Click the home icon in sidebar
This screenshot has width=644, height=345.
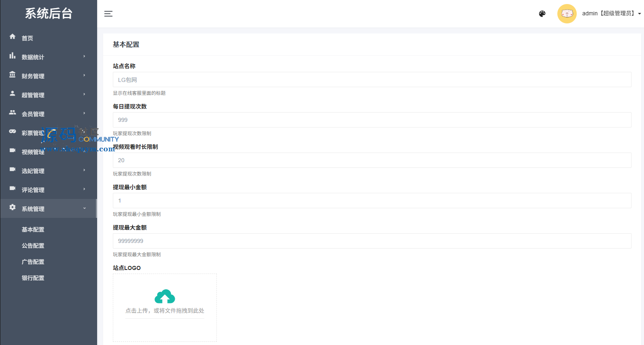pos(12,37)
